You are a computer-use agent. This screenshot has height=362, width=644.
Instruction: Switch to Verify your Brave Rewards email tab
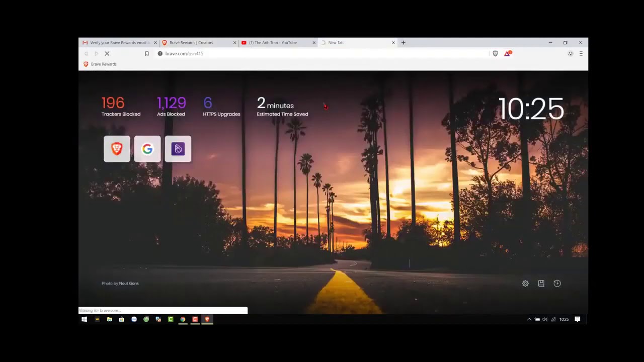tap(119, 43)
